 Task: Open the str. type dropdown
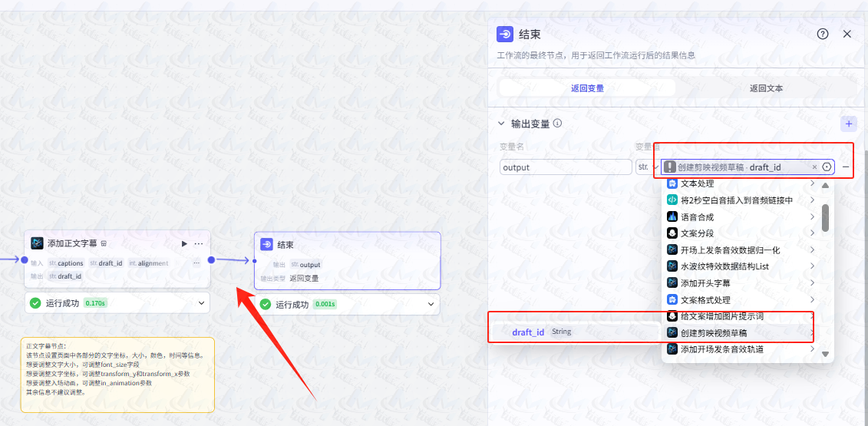coord(648,167)
